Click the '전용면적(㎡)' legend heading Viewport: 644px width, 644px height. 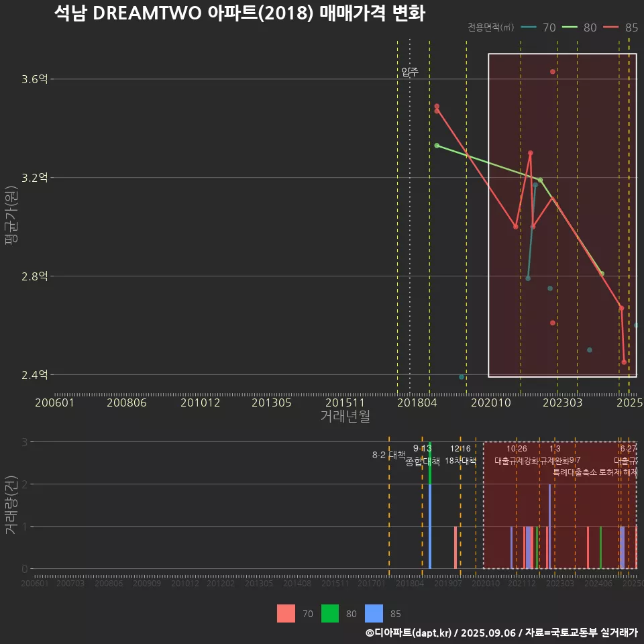[x=490, y=28]
